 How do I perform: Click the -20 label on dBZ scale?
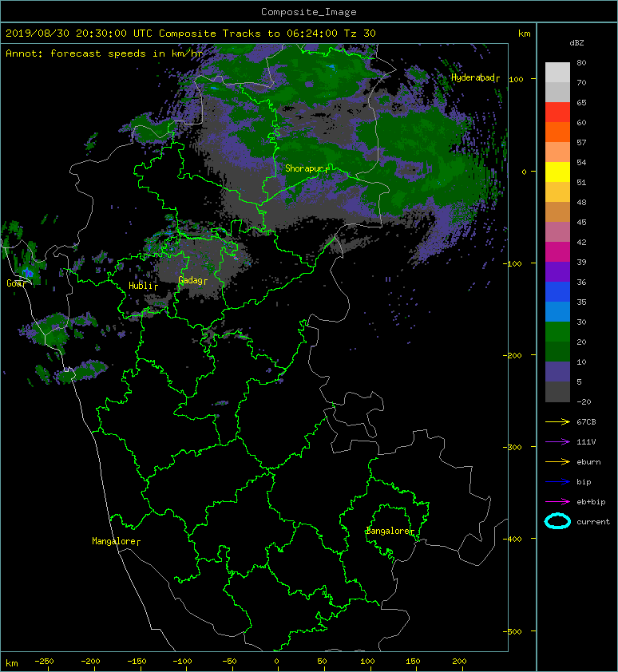click(x=584, y=401)
